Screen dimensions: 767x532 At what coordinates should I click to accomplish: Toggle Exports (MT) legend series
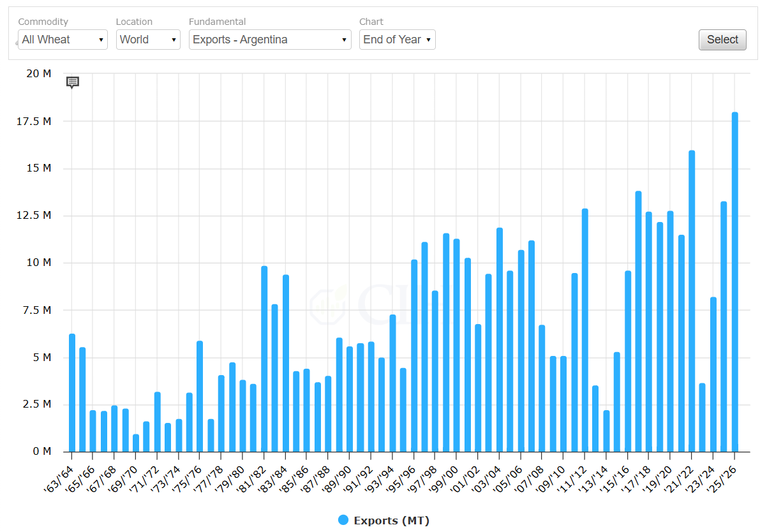(391, 521)
